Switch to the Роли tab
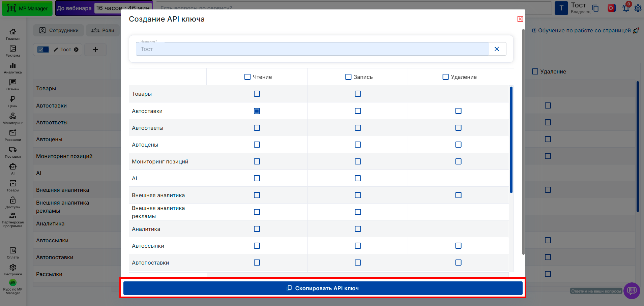 tap(103, 30)
